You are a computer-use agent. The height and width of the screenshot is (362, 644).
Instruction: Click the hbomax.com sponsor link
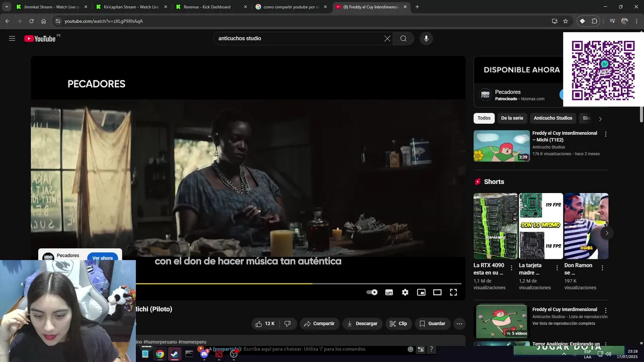[x=532, y=99]
